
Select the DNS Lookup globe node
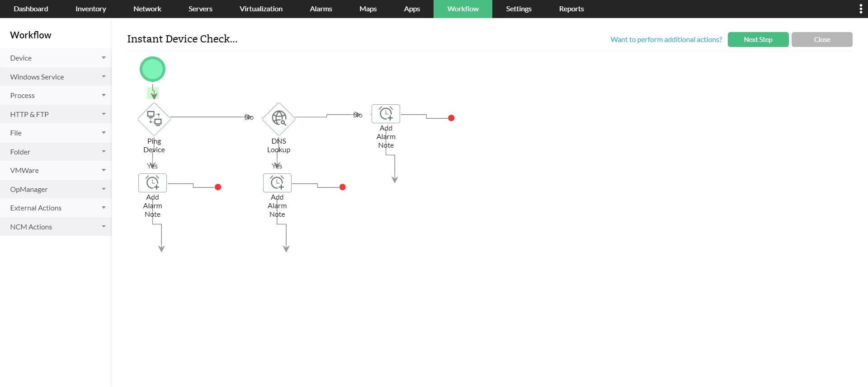(279, 119)
